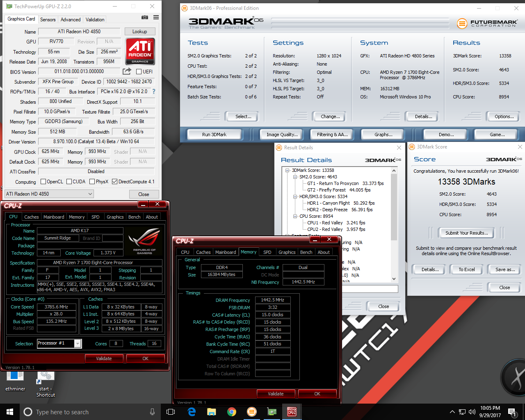This screenshot has width=525, height=420.
Task: Toggle the DirectCompute 4.1 checkbox
Action: [114, 181]
